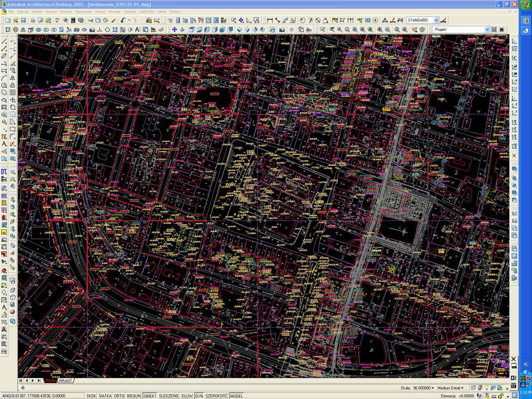Open the CADKON menu
Image resolution: width=532 pixels, height=399 pixels.
(x=147, y=12)
